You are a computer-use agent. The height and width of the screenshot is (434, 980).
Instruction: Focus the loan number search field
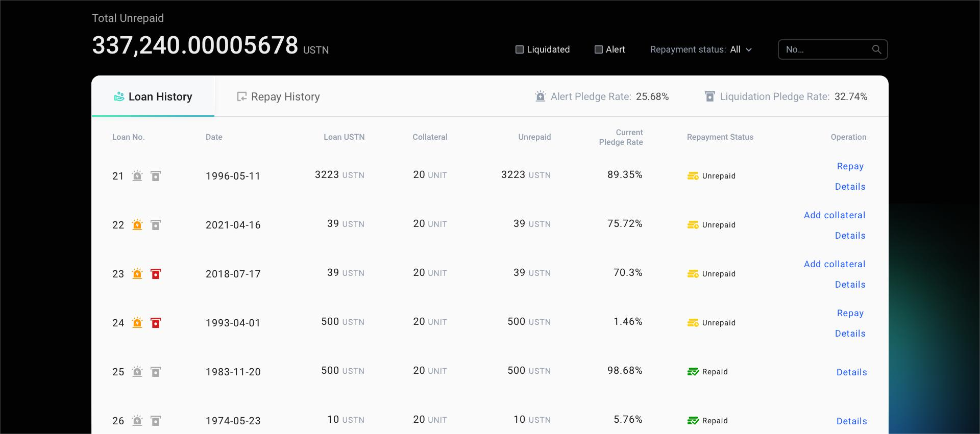point(832,49)
